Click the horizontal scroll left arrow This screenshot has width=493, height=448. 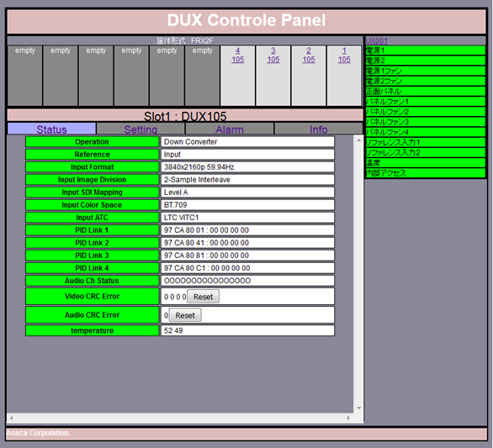tap(12, 418)
